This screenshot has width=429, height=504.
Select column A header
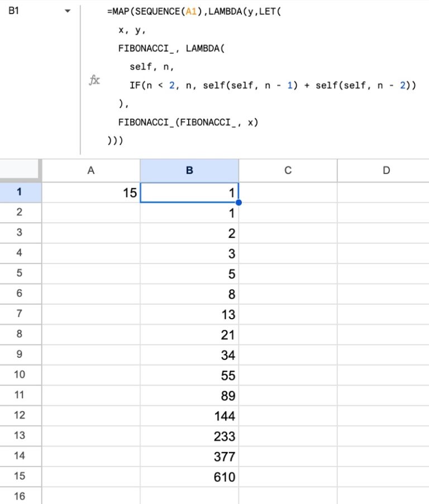click(90, 171)
